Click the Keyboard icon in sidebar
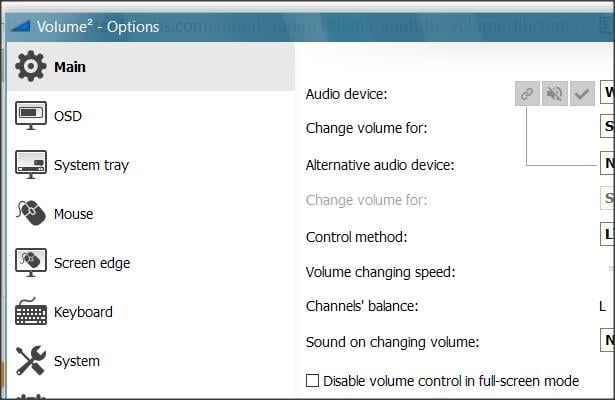 click(x=31, y=311)
